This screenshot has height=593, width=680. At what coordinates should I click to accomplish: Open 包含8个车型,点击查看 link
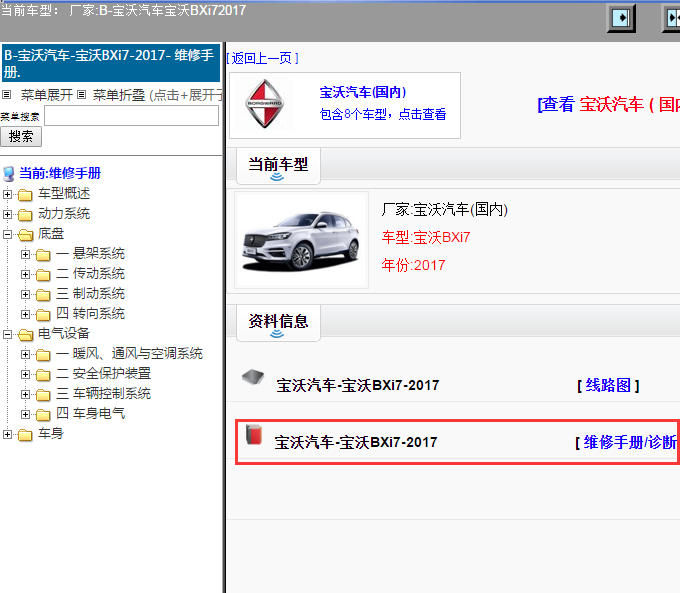(382, 114)
